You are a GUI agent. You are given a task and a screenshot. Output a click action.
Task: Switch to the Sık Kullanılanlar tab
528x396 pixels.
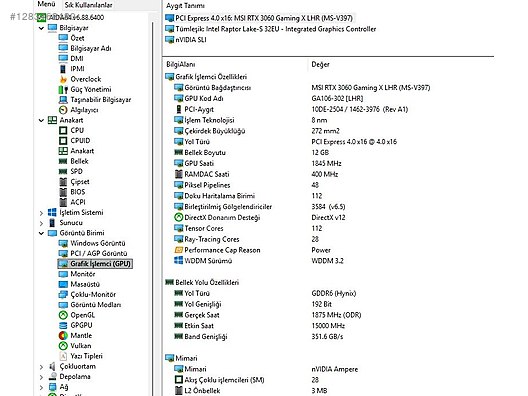click(x=89, y=5)
